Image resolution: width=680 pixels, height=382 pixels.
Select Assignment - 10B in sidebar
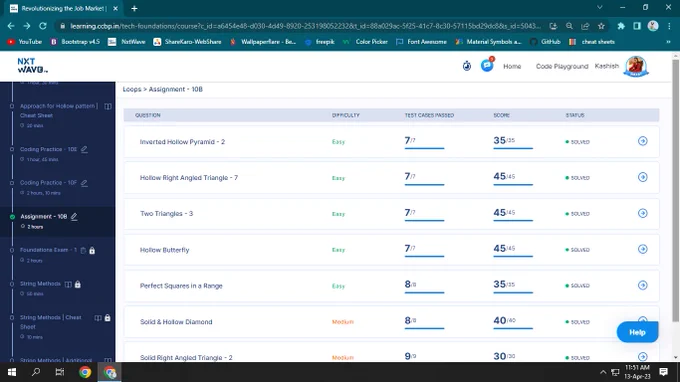[x=43, y=216]
